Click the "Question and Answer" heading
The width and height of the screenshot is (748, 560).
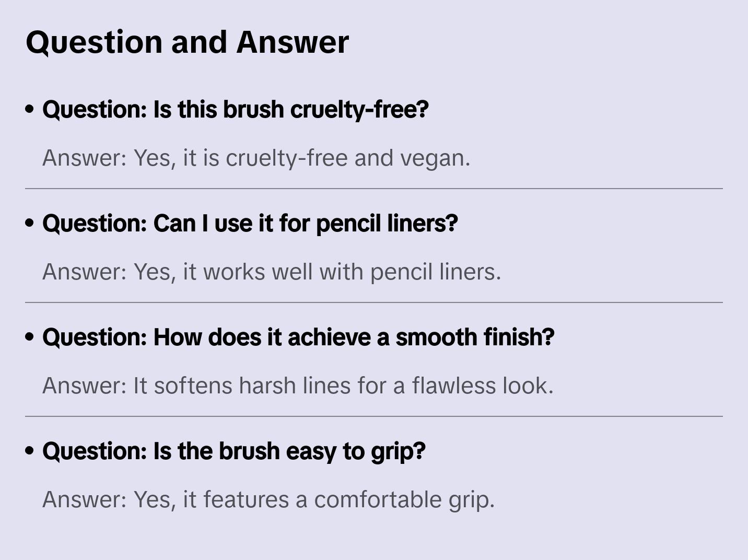[x=187, y=42]
